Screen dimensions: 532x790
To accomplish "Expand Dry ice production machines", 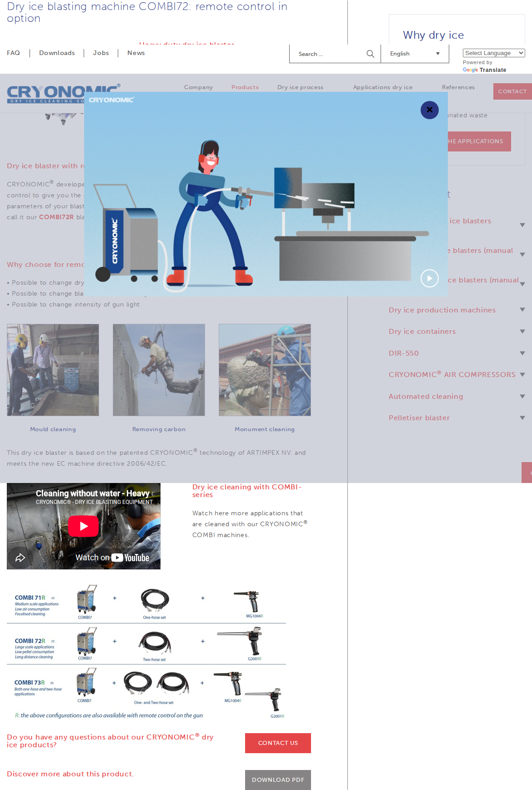I will point(522,310).
